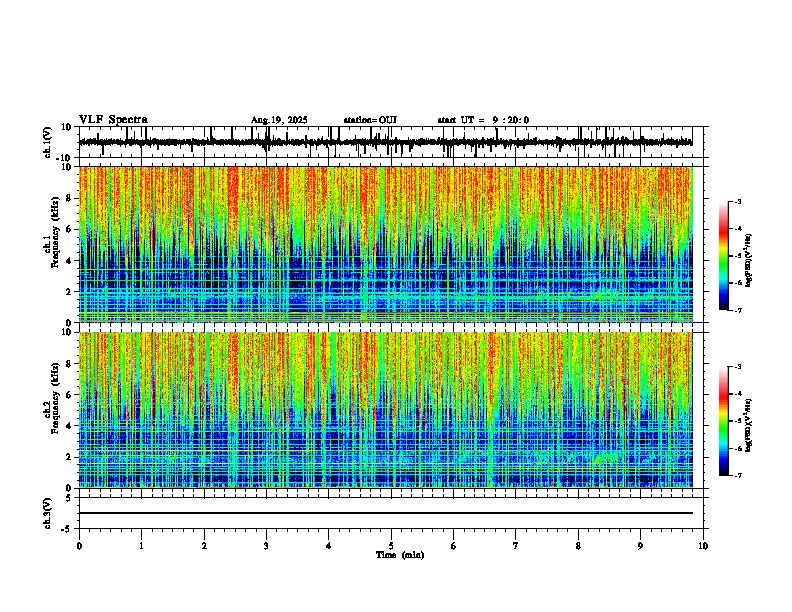
Task: Click the flat ch.3 voltage trace line
Action: pyautogui.click(x=385, y=513)
